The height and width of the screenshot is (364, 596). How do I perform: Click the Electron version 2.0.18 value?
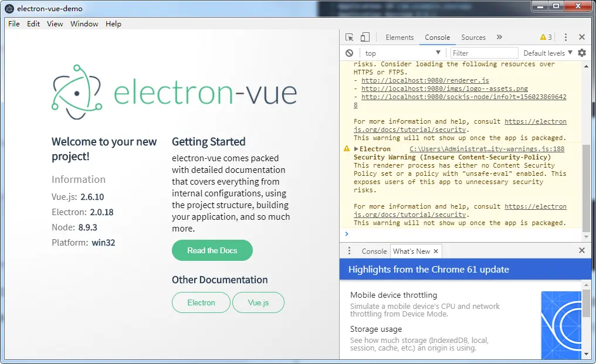pos(101,212)
